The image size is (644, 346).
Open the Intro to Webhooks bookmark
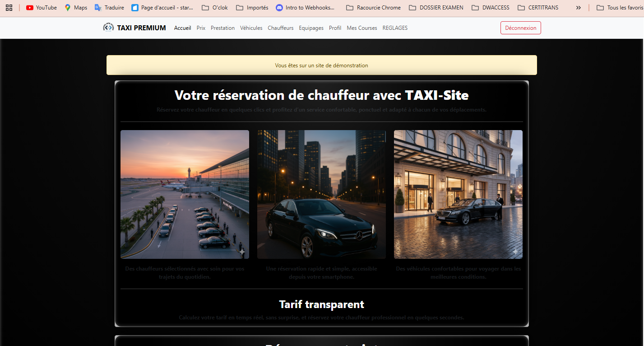(306, 7)
